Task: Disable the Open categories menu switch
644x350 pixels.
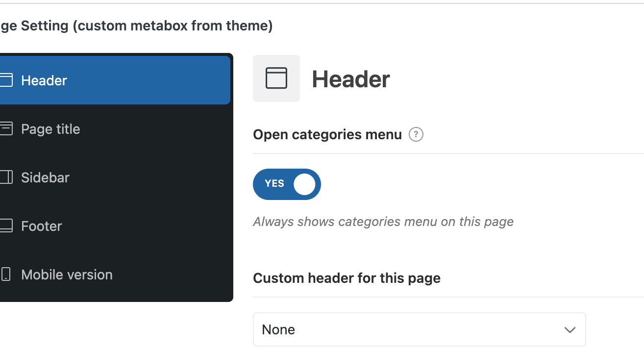Action: click(x=287, y=184)
